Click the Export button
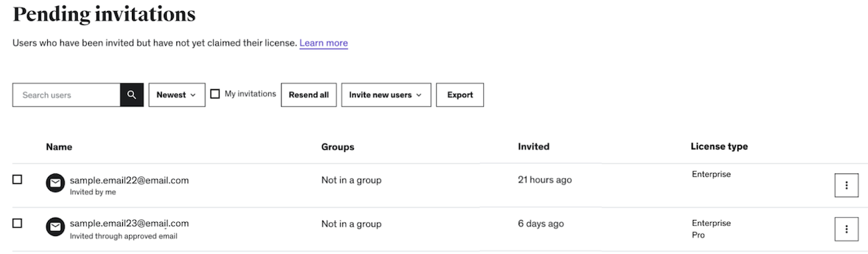The image size is (868, 254). (460, 95)
